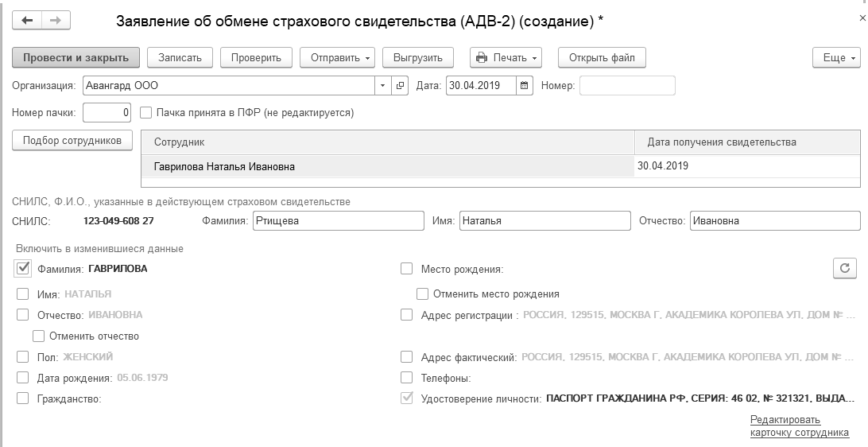The image size is (868, 447).
Task: Open Редактировать карточку сотрудника link
Action: click(x=799, y=426)
